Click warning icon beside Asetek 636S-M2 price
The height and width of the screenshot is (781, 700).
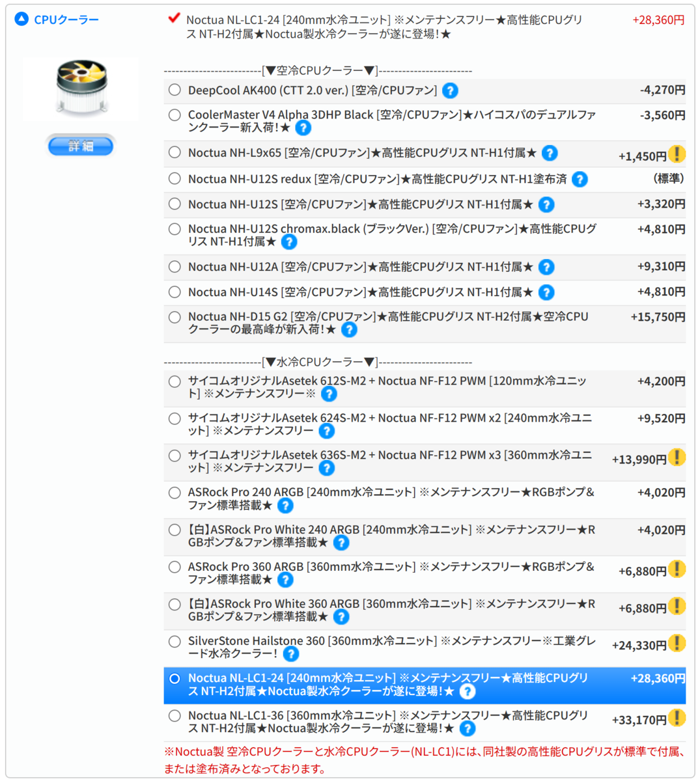click(677, 458)
